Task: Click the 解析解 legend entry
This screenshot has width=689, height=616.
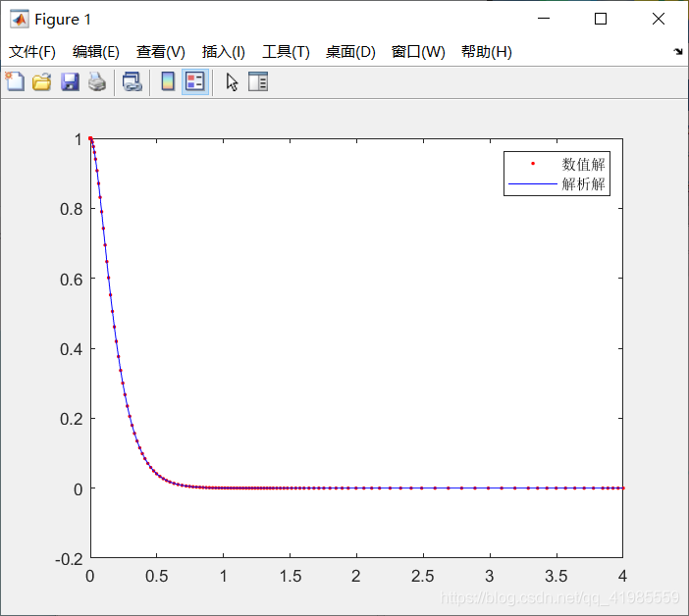Action: (x=583, y=184)
